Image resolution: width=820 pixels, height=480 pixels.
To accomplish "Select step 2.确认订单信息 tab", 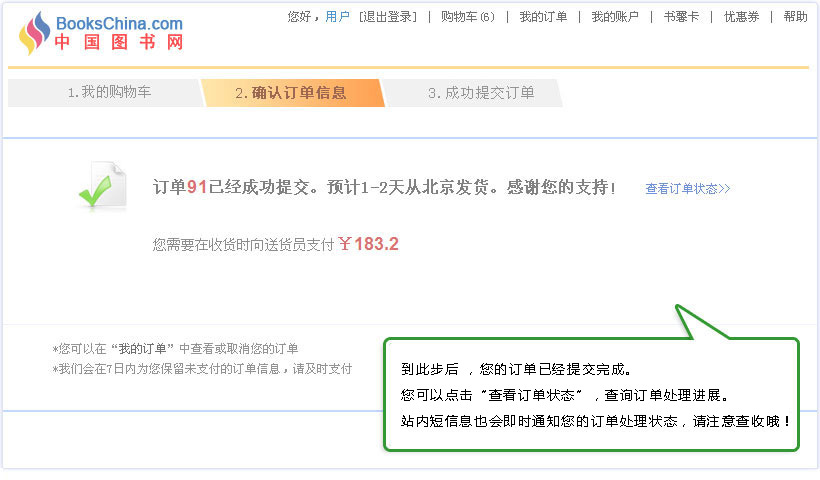I will tap(291, 93).
